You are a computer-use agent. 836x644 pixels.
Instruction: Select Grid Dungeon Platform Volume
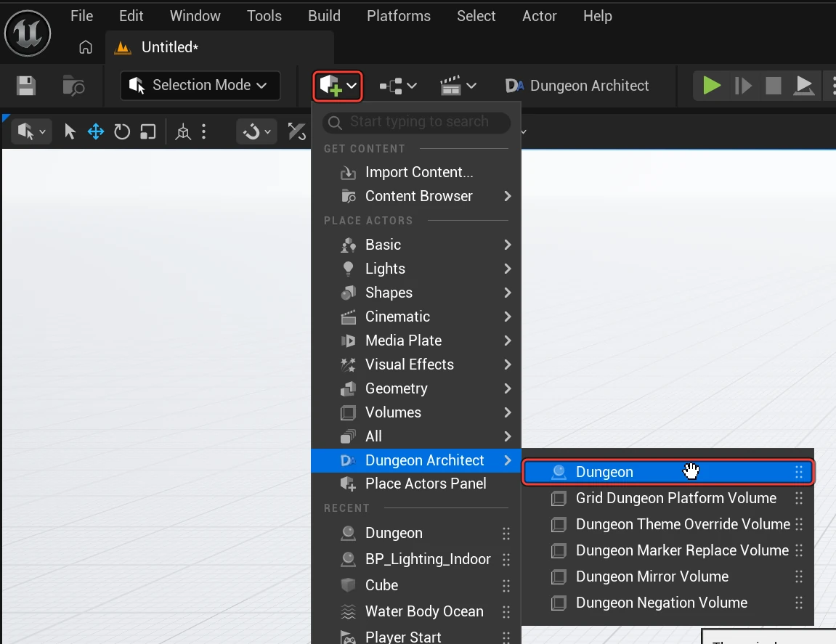click(x=668, y=499)
